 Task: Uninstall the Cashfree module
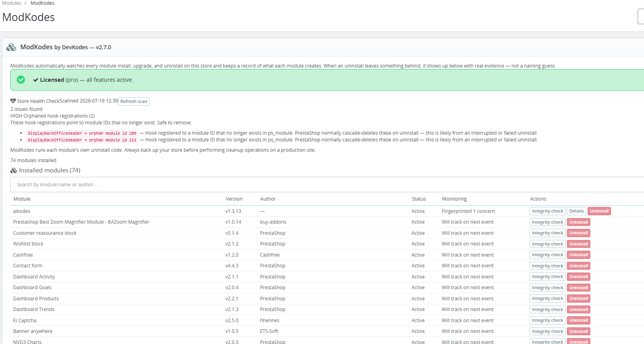point(578,255)
